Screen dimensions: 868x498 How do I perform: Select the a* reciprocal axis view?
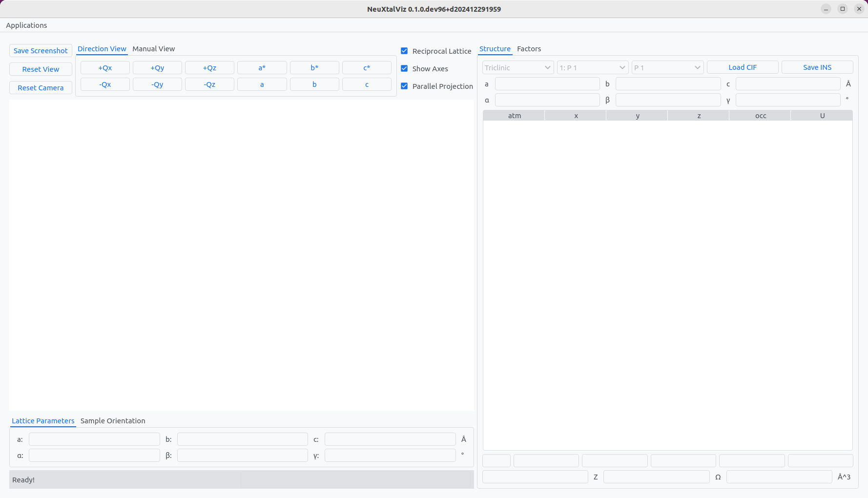(x=262, y=68)
